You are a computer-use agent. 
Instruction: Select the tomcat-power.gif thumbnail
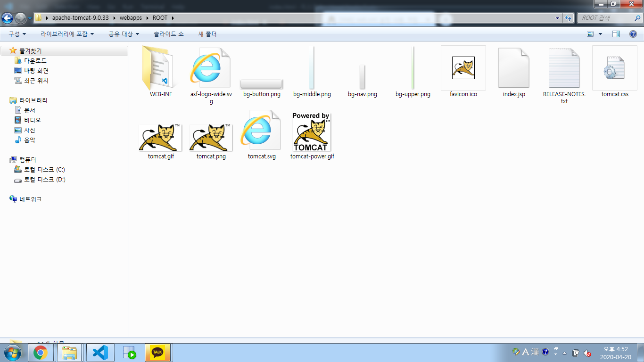tap(312, 132)
